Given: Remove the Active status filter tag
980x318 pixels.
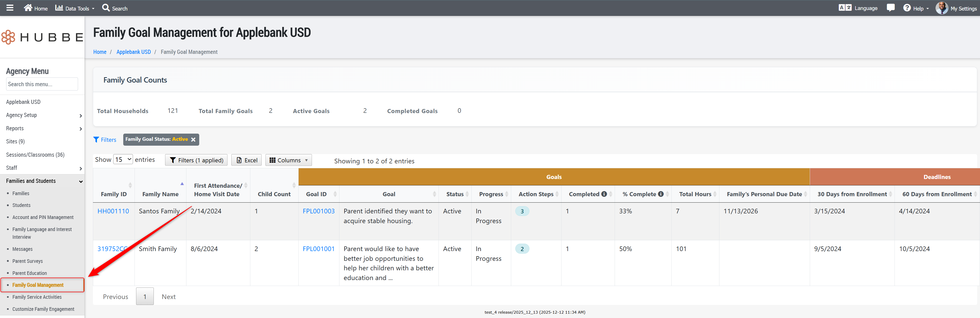Looking at the screenshot, I should (193, 140).
